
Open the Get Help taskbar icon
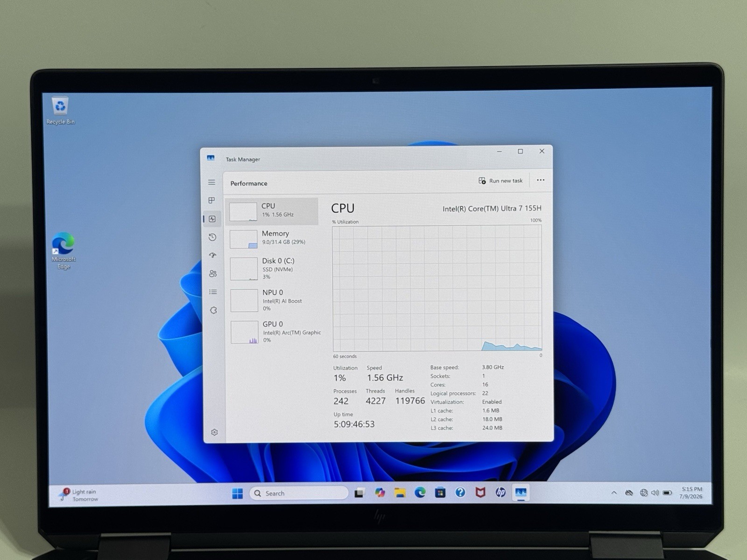(460, 492)
